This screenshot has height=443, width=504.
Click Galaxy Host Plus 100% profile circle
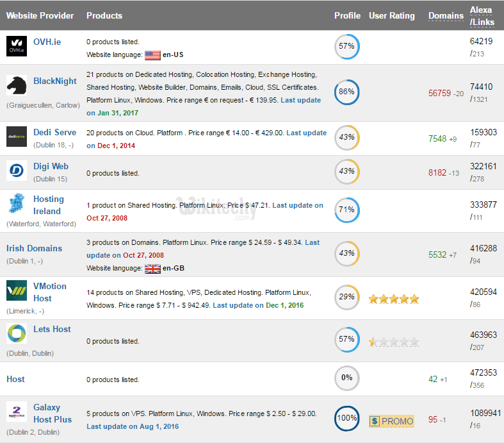coord(346,419)
